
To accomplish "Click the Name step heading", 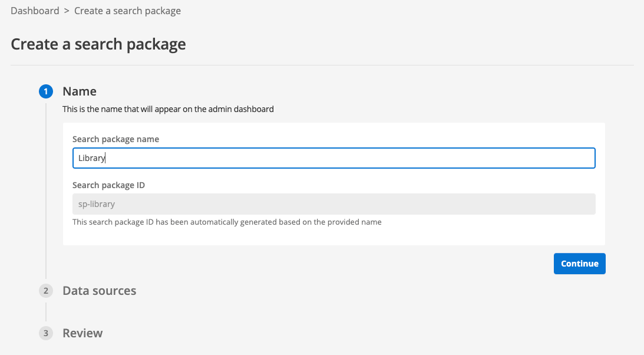I will pyautogui.click(x=80, y=91).
